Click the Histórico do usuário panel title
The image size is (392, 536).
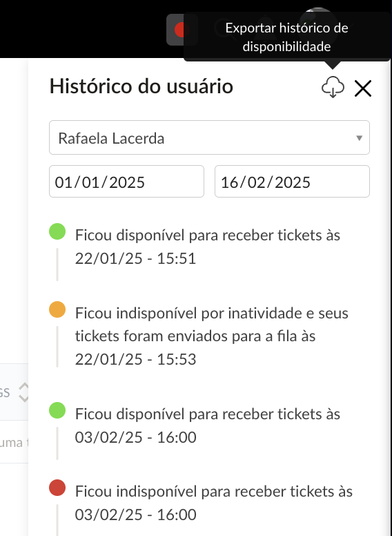coord(141,86)
